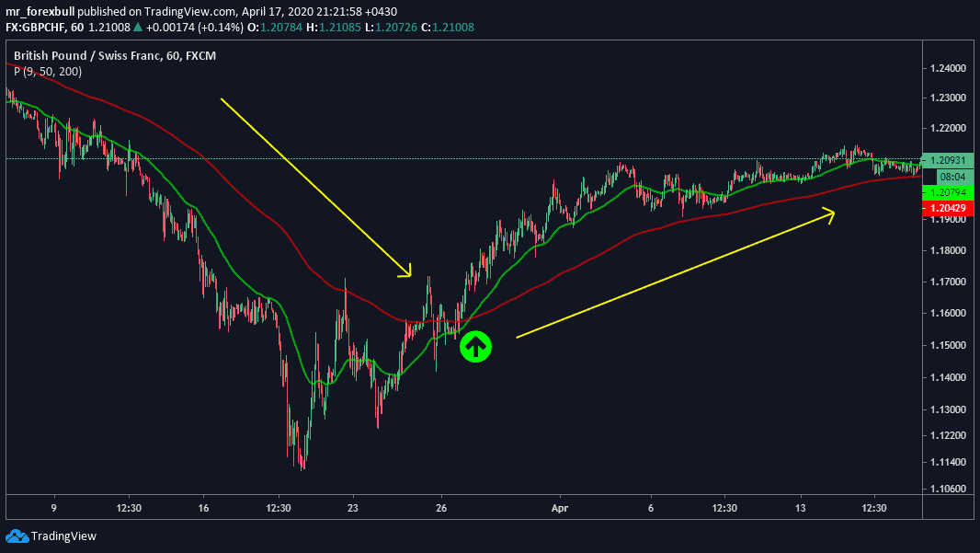Viewport: 980px width, 553px height.
Task: Click the 08:04 candle countdown label
Action: 949,176
